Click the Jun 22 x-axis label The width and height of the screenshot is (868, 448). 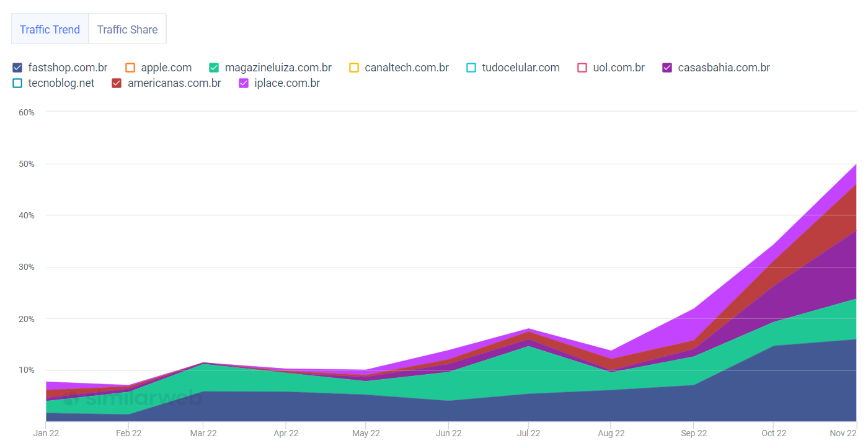(x=449, y=433)
